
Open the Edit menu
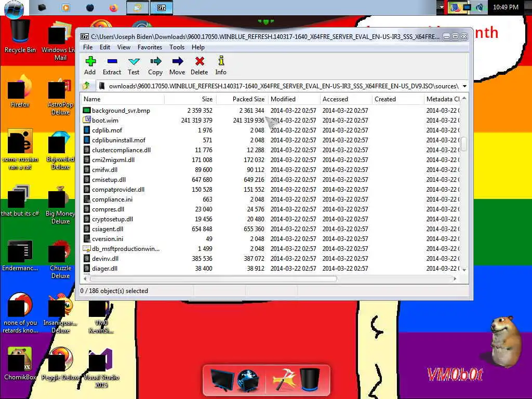coord(105,47)
